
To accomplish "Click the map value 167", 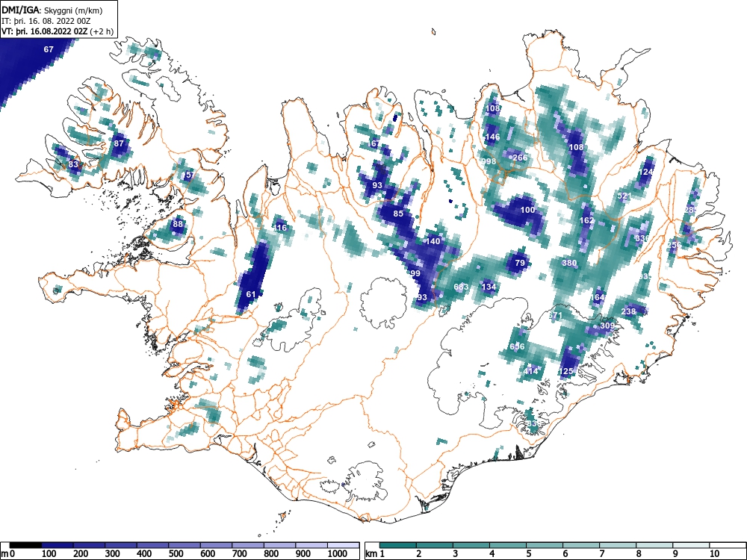I will pyautogui.click(x=373, y=143).
